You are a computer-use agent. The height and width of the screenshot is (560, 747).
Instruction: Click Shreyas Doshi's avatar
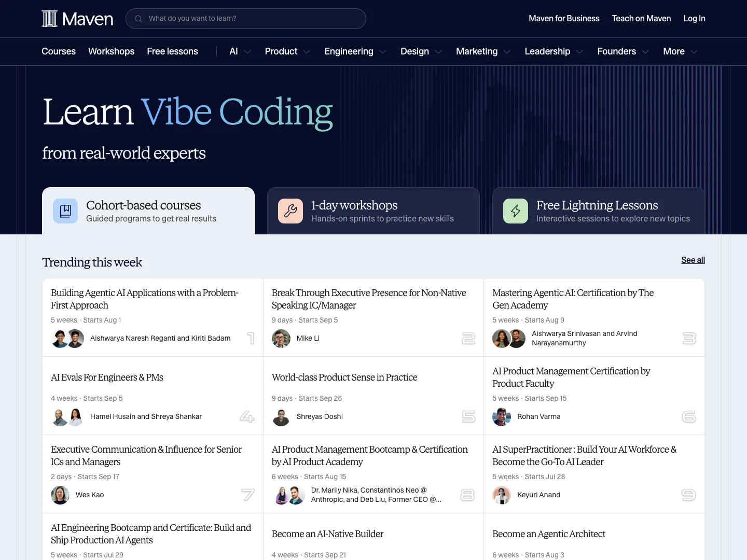281,417
